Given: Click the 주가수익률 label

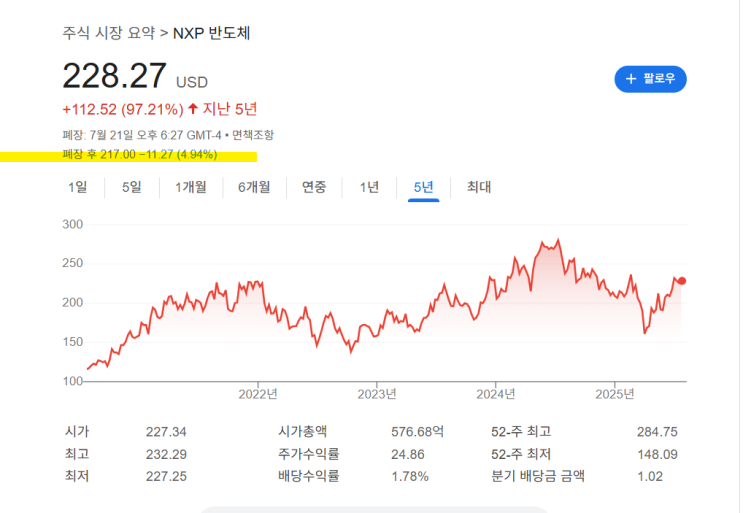Looking at the screenshot, I should tap(308, 454).
